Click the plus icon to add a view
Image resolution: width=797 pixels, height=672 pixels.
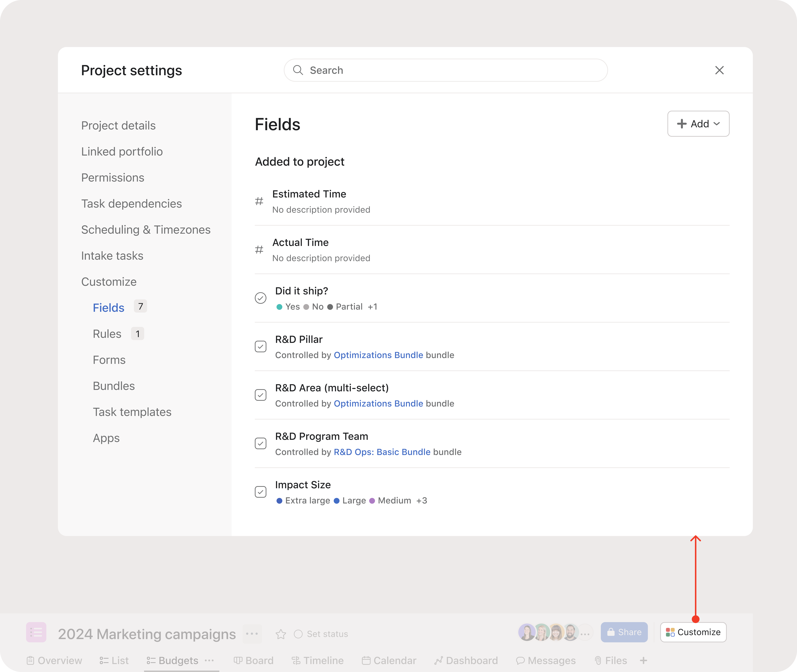tap(643, 660)
